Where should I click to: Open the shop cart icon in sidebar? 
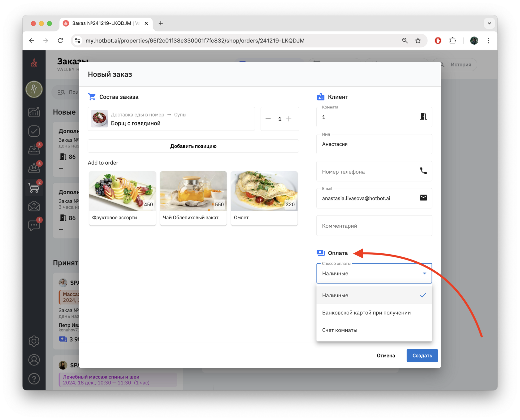coord(34,187)
